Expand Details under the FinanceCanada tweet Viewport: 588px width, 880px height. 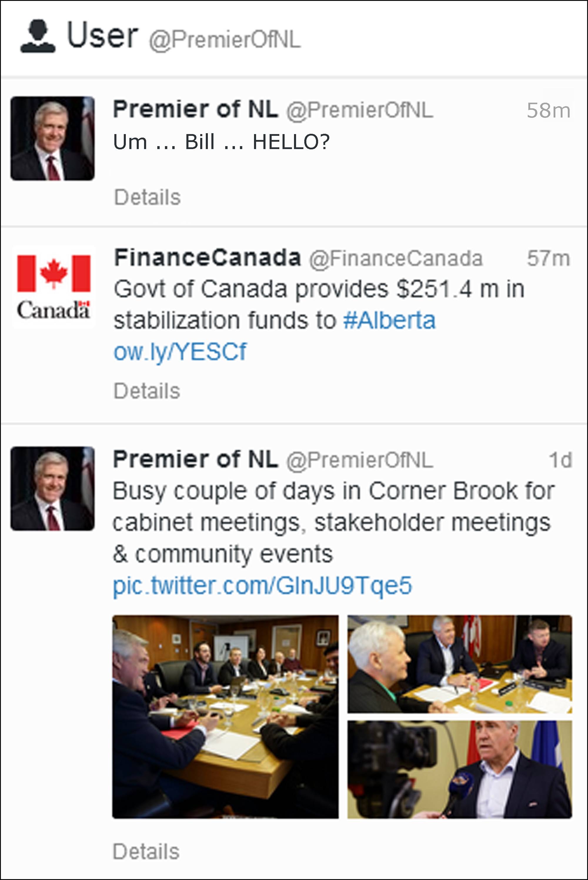pos(147,391)
